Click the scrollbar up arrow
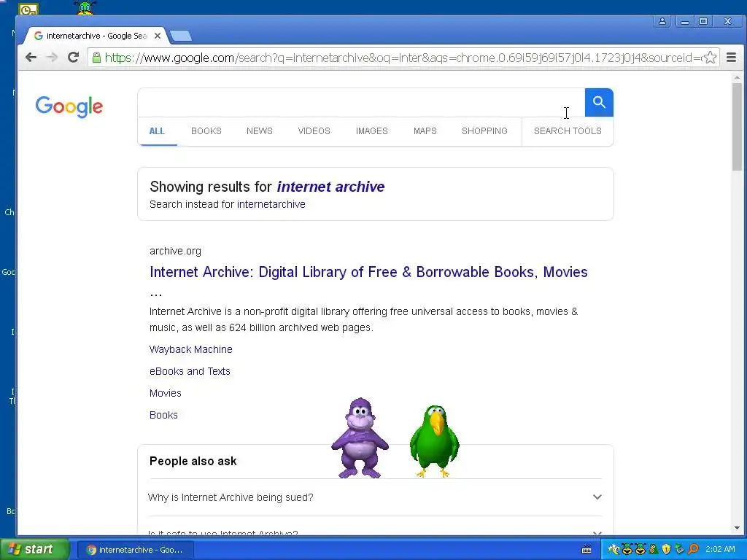 [x=737, y=77]
